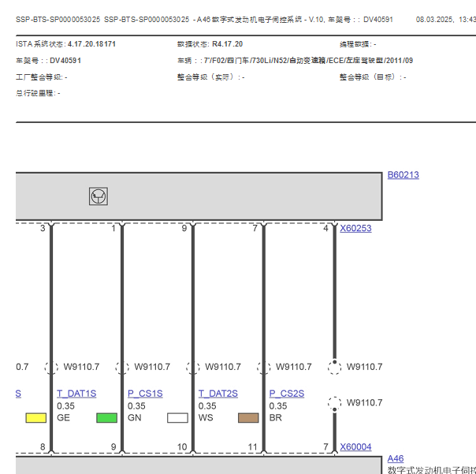
Task: Select the 0.35 cross-section under T_DAT1S
Action: [65, 406]
